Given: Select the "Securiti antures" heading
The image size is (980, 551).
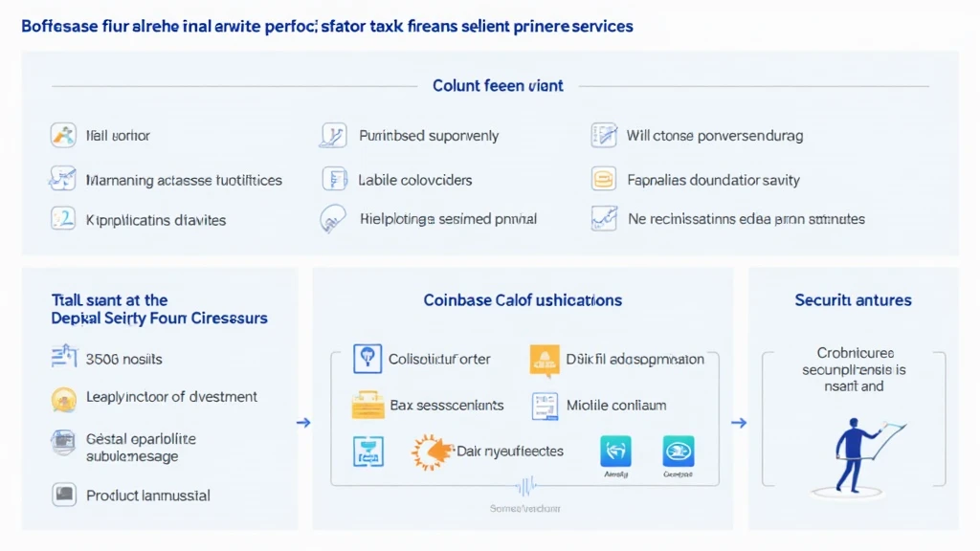Looking at the screenshot, I should pyautogui.click(x=853, y=300).
